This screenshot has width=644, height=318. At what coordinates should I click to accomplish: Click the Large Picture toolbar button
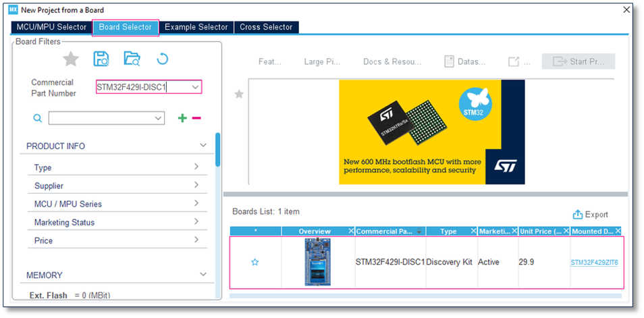323,61
